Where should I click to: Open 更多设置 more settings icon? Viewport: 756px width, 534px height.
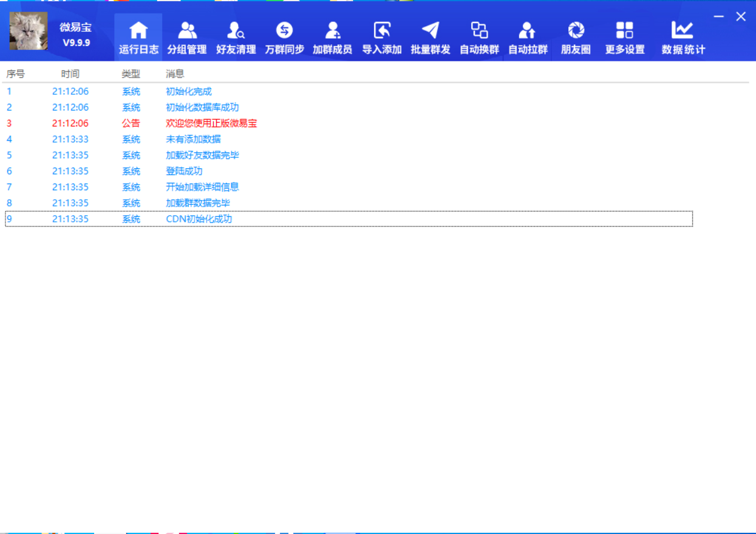click(x=624, y=30)
